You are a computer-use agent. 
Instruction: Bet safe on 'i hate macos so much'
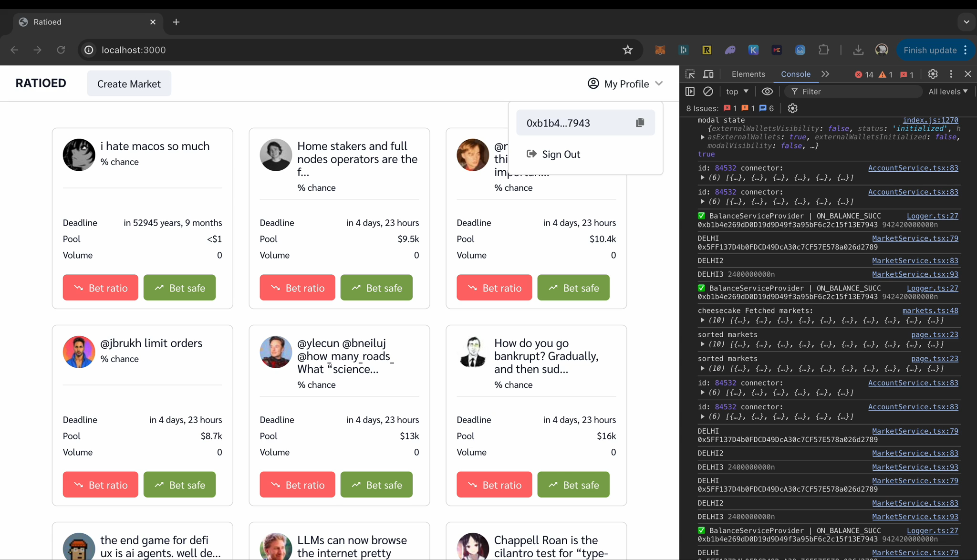(179, 288)
